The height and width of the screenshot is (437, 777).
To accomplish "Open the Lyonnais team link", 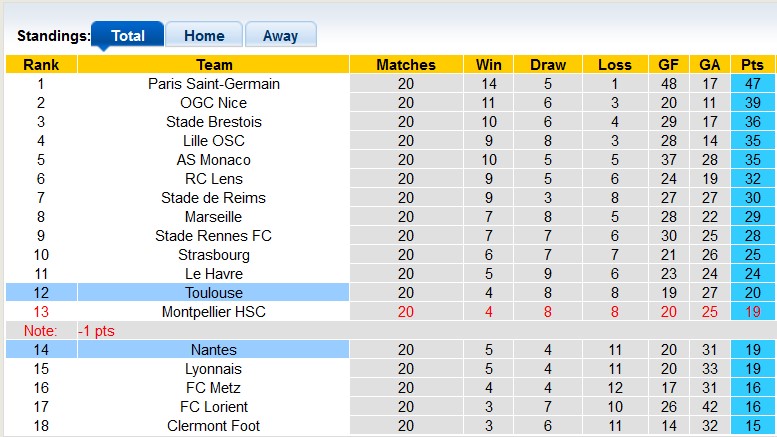I will tap(214, 369).
